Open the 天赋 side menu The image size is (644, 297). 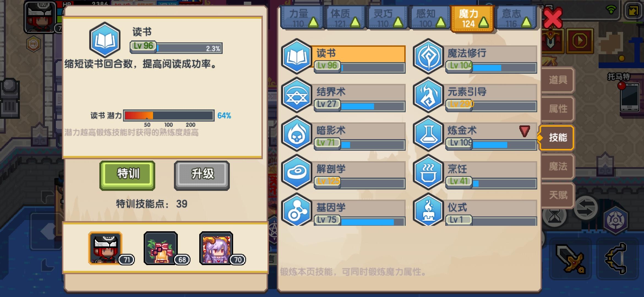(x=558, y=195)
